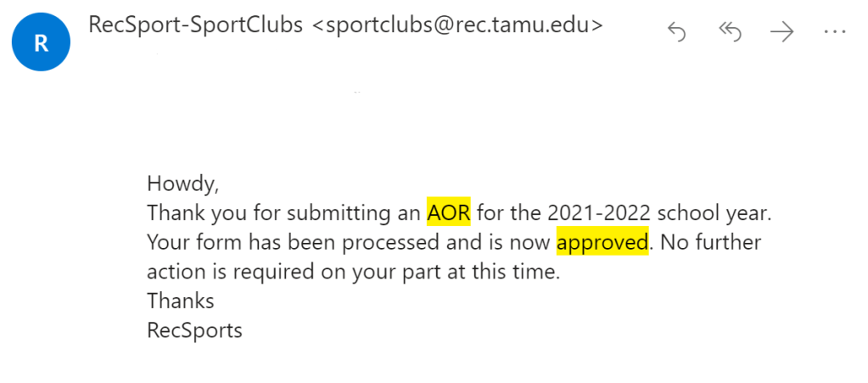The height and width of the screenshot is (383, 868).
Task: Click the Forward arrow icon
Action: [781, 32]
